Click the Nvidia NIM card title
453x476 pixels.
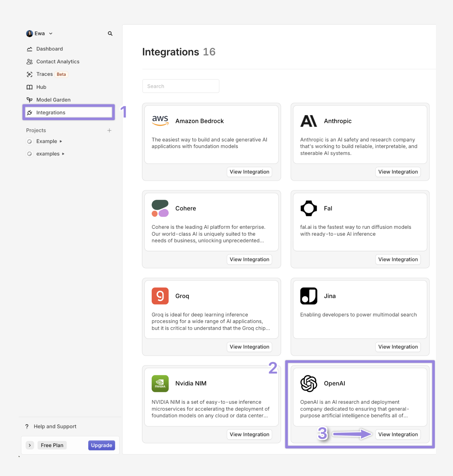coord(191,383)
